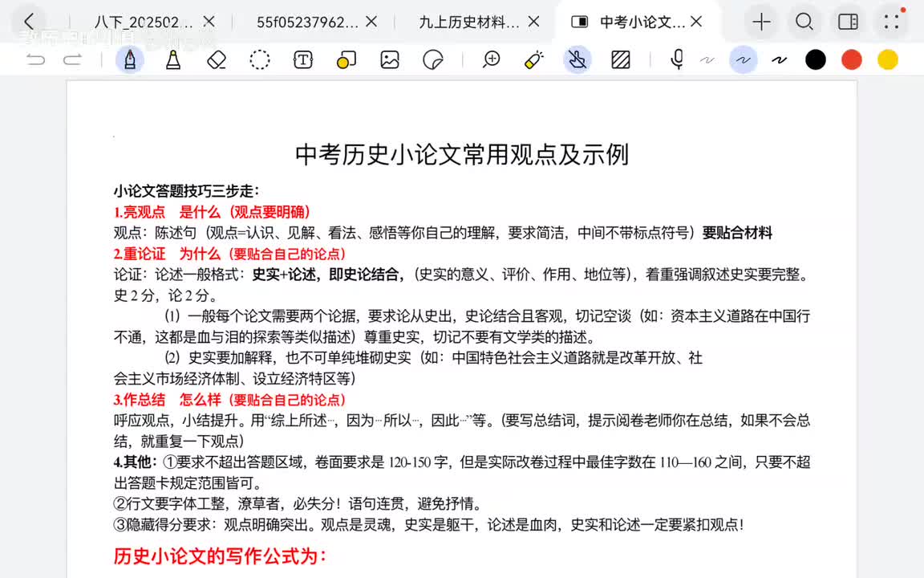Screen dimensions: 924x578
Task: Select the Lasso selection tool
Action: click(259, 59)
